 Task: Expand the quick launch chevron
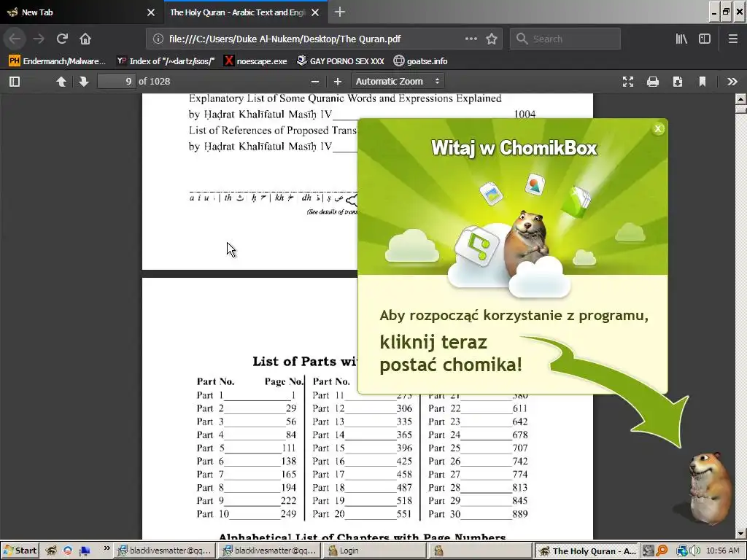click(107, 548)
